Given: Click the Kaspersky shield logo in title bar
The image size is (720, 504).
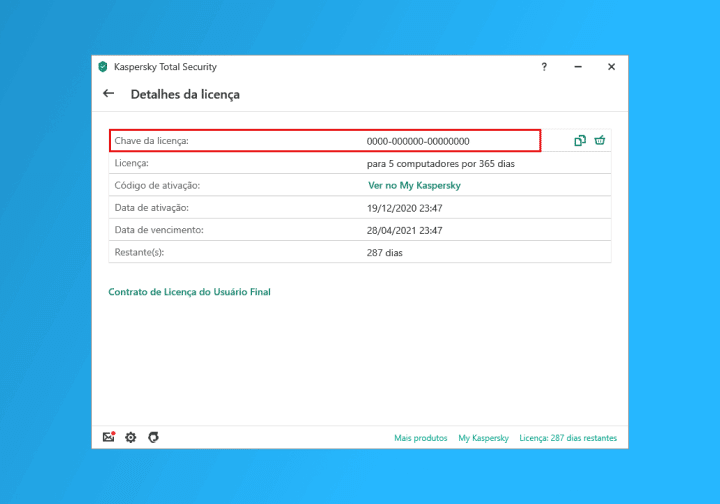Looking at the screenshot, I should (102, 67).
